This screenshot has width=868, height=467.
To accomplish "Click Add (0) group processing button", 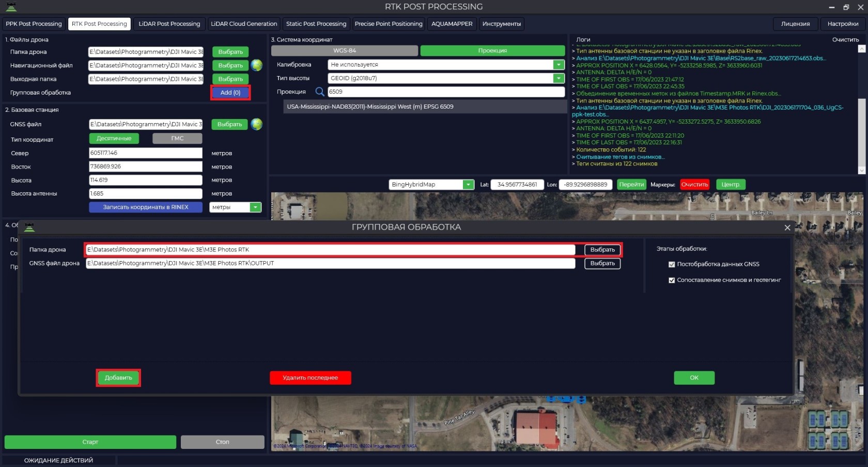I will pyautogui.click(x=230, y=93).
